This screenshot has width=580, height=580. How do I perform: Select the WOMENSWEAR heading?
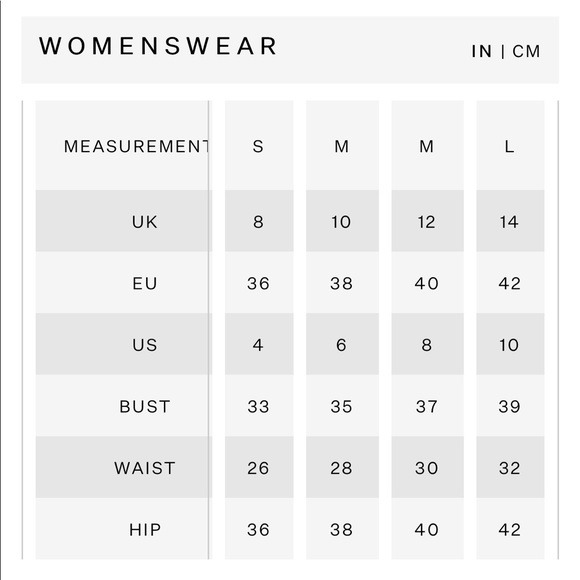[x=158, y=46]
